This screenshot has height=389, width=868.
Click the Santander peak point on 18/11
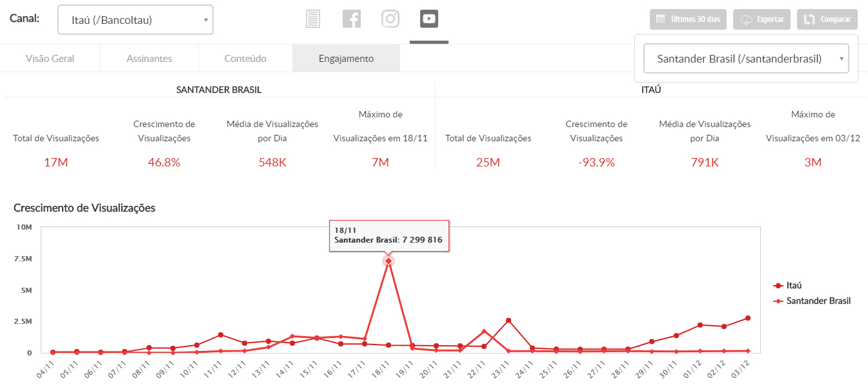point(389,261)
